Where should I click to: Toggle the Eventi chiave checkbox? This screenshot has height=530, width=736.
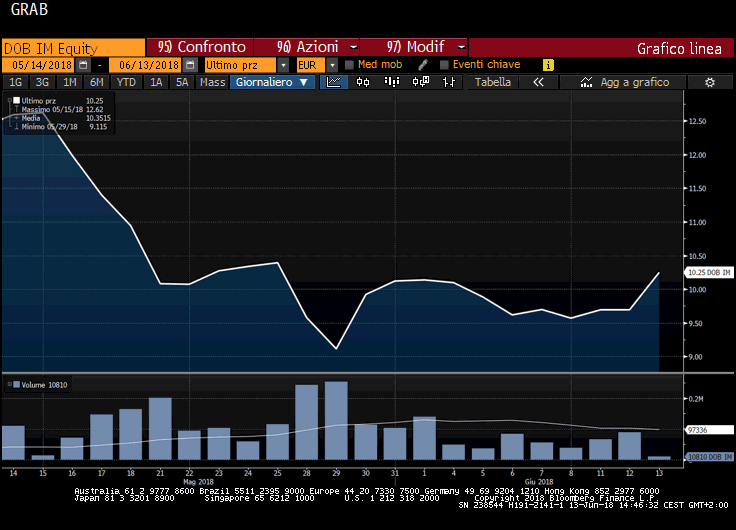(444, 65)
